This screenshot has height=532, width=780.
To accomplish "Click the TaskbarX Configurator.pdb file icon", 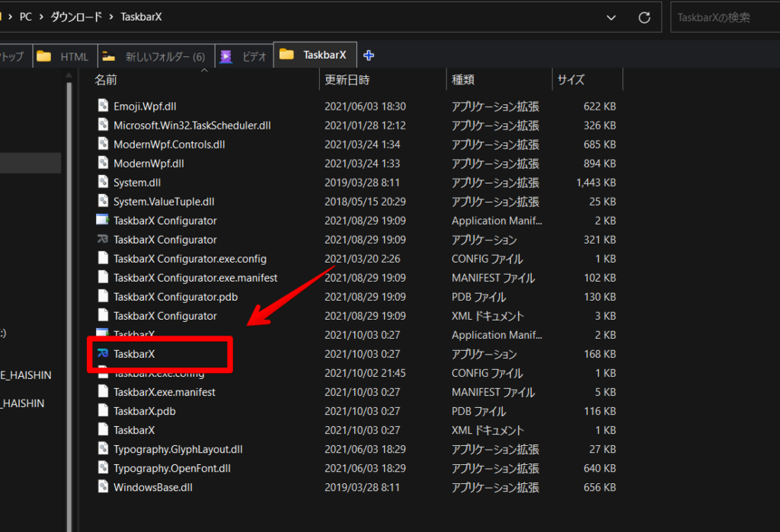I will [x=103, y=296].
